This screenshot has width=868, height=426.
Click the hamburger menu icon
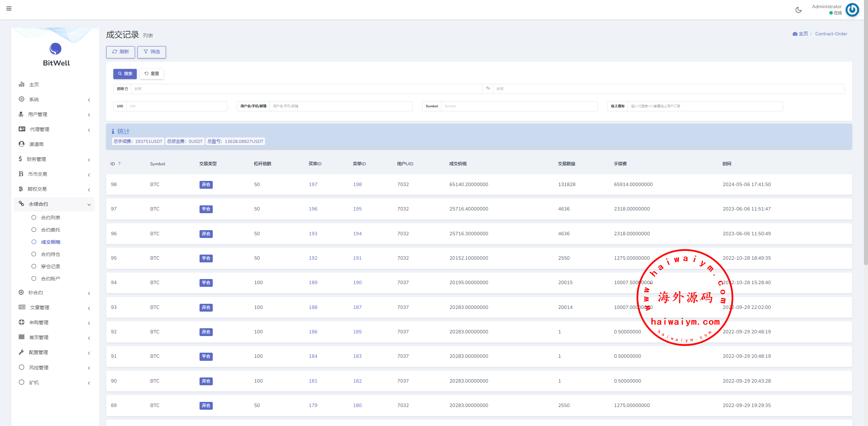(9, 8)
